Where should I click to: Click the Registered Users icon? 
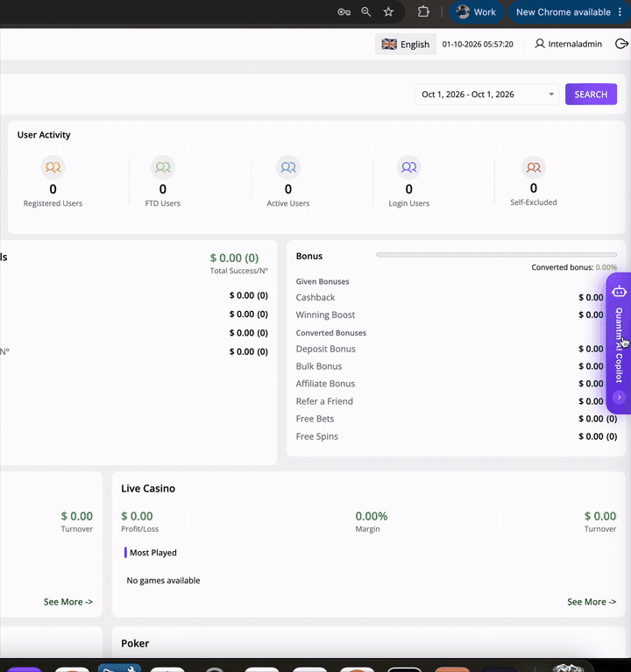pos(53,167)
